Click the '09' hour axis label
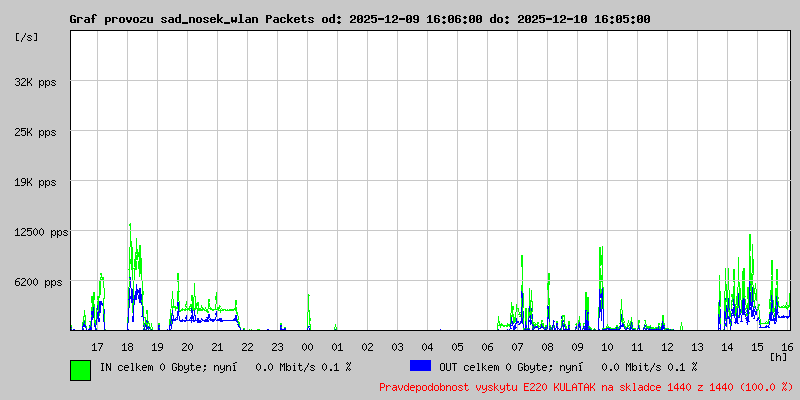800x400 pixels. click(578, 347)
